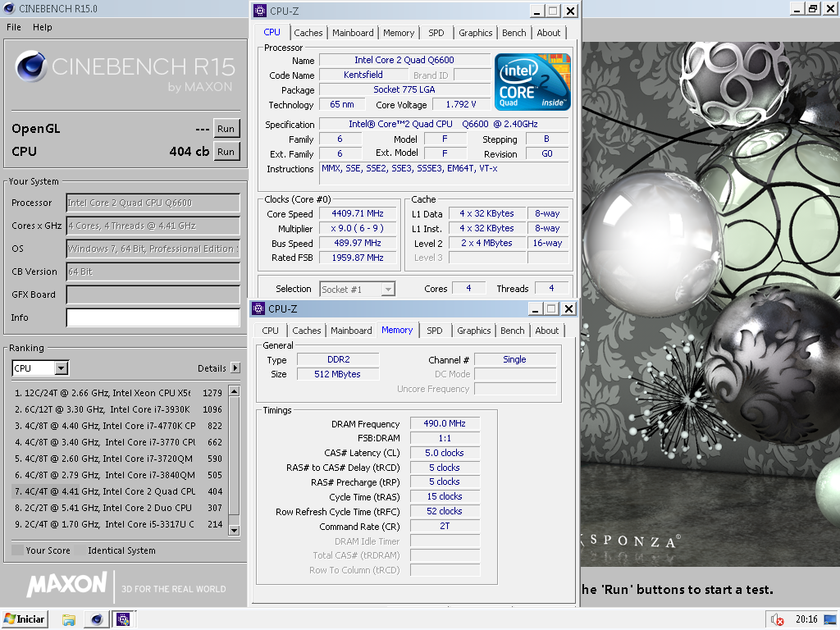Open the Cinebench taskbar icon

[97, 620]
